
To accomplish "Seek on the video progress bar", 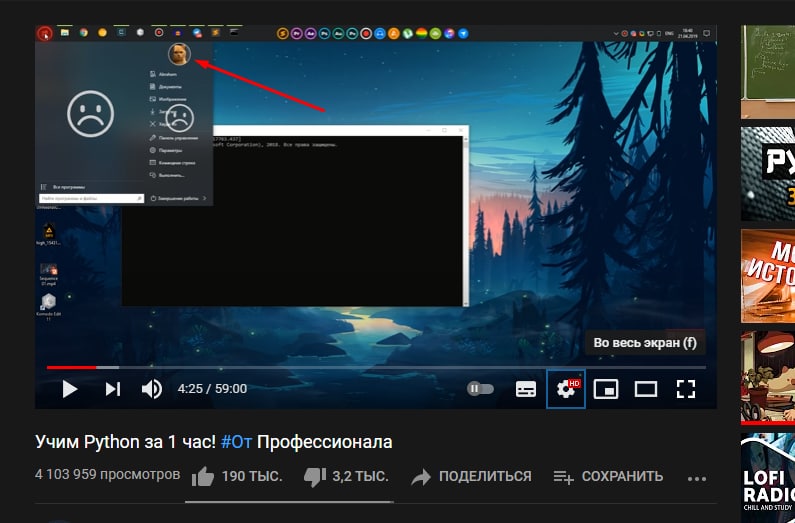I will pos(376,367).
